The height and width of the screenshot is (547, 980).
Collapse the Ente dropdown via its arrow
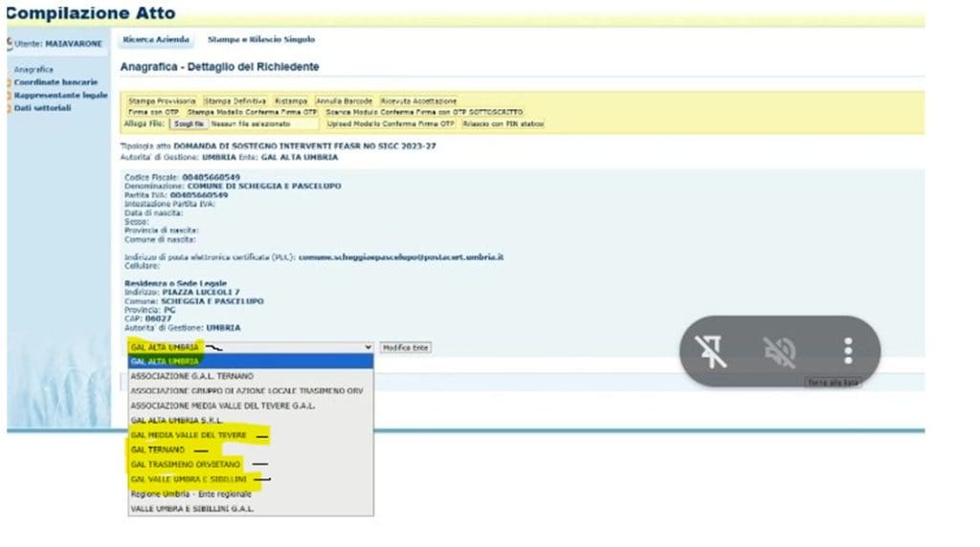pos(368,347)
